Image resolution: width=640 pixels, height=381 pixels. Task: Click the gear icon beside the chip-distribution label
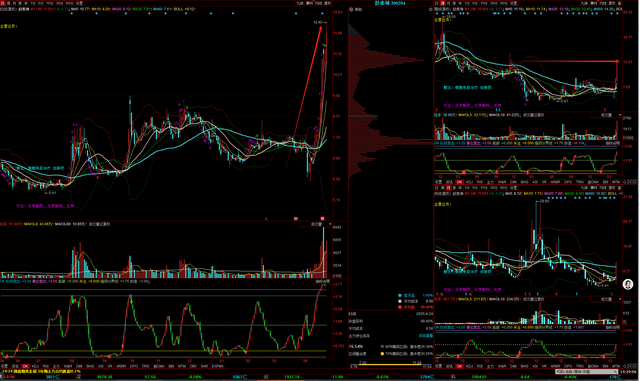point(351,9)
